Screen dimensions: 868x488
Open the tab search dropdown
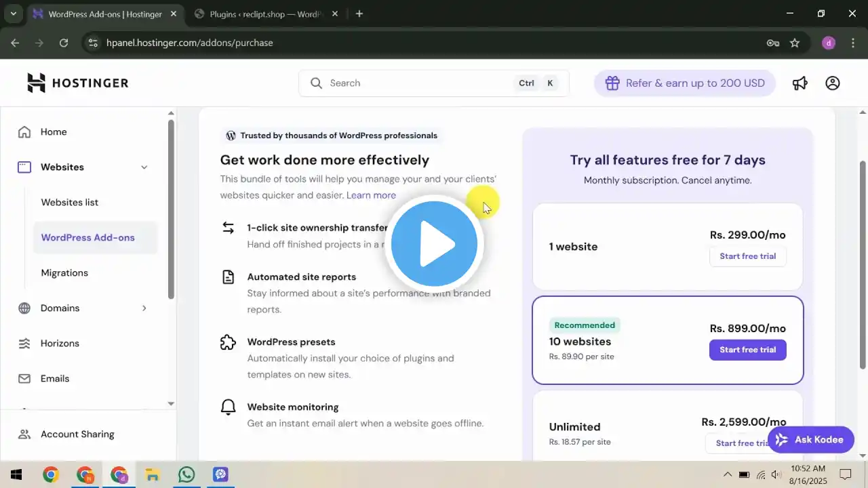(13, 14)
